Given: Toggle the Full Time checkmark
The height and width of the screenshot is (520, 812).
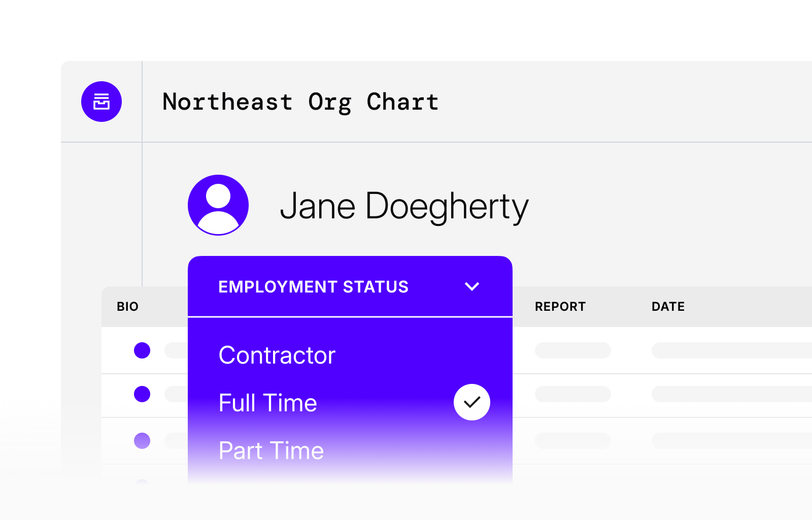Looking at the screenshot, I should pos(471,402).
